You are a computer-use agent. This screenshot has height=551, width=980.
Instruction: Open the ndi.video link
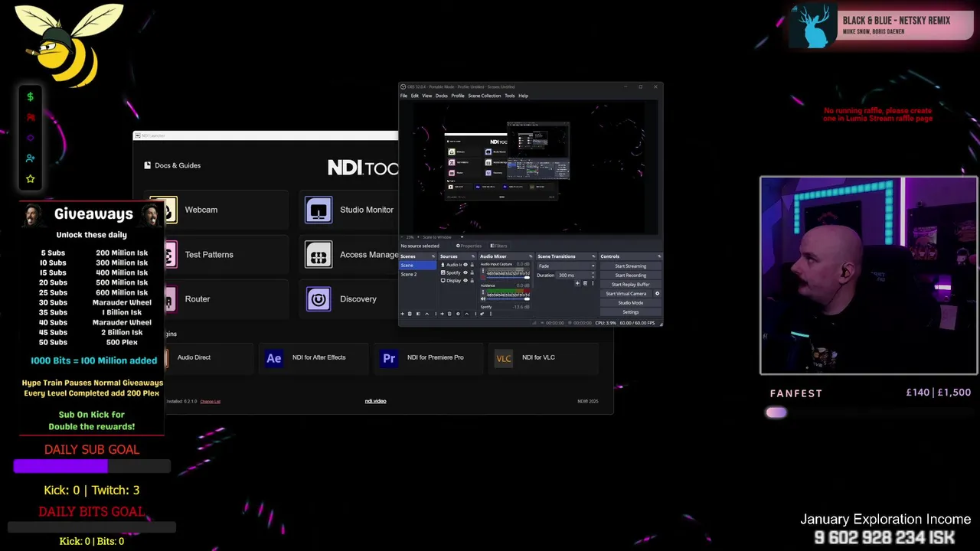(x=375, y=401)
